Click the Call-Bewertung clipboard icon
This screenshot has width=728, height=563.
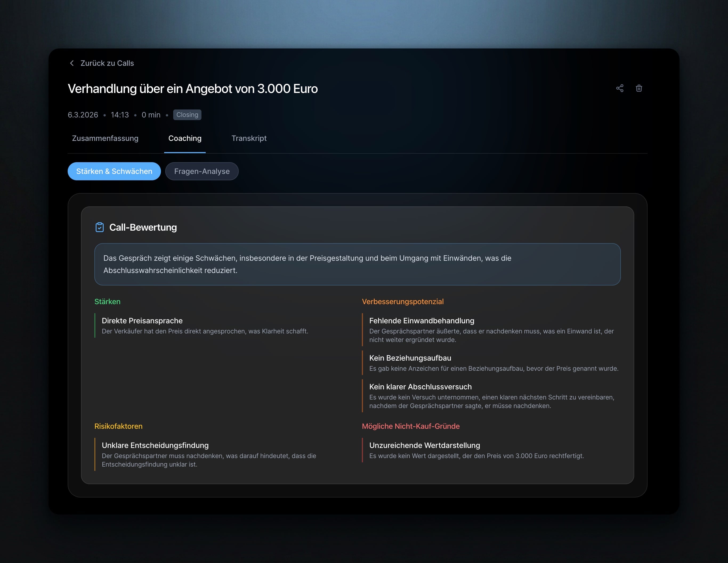pos(100,227)
